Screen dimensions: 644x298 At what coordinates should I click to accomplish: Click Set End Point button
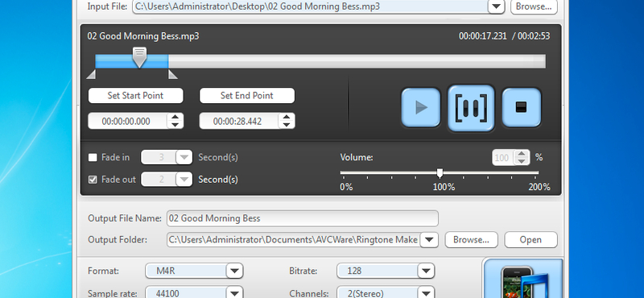click(x=247, y=95)
